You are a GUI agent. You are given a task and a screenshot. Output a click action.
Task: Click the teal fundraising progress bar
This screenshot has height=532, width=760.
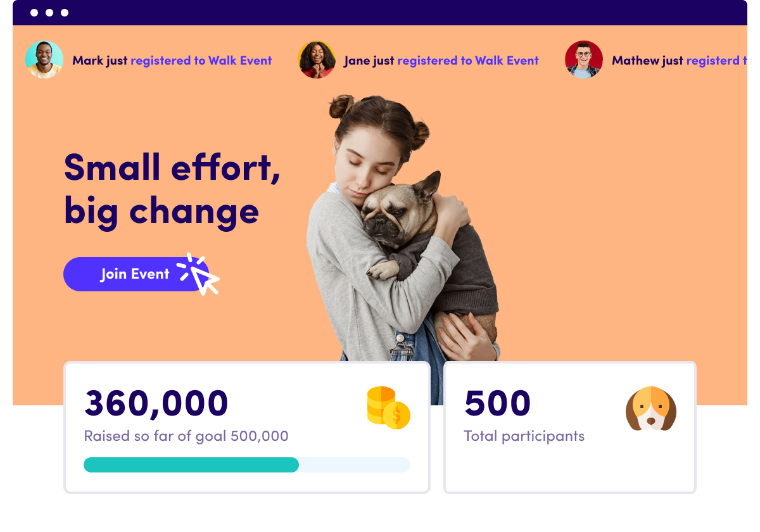(191, 465)
